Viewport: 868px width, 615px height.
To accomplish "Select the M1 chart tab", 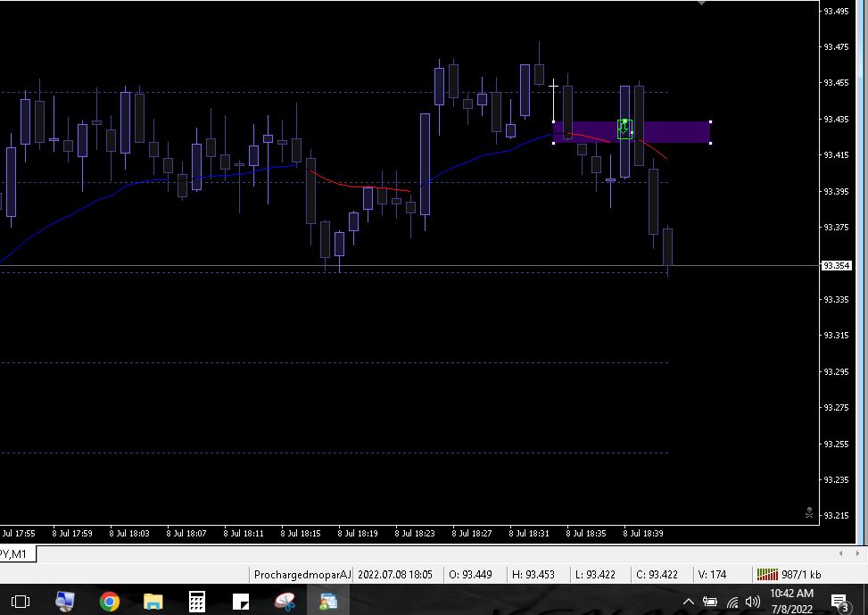I will coord(16,554).
